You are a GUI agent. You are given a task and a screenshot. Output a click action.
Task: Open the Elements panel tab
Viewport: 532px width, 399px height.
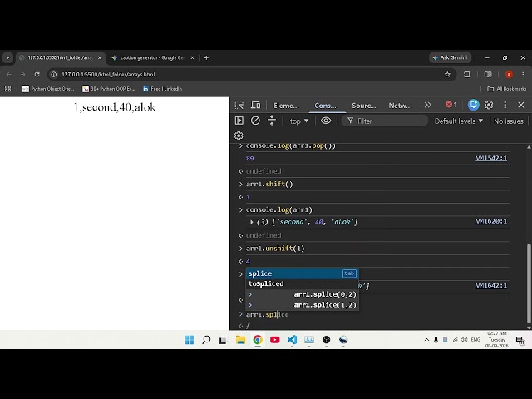click(286, 106)
